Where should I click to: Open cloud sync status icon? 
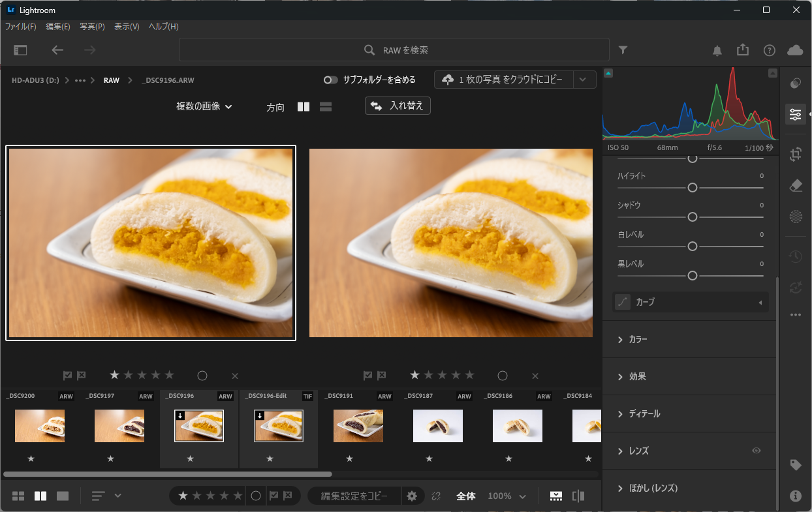coord(795,50)
